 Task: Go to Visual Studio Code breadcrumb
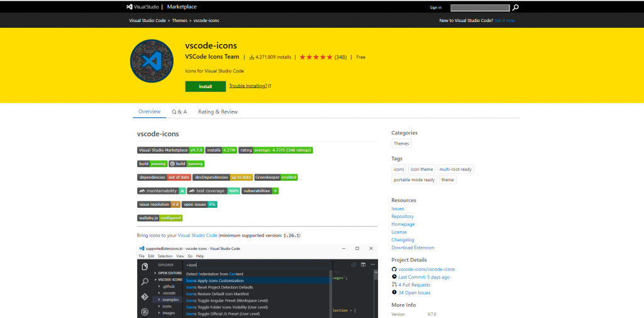147,21
